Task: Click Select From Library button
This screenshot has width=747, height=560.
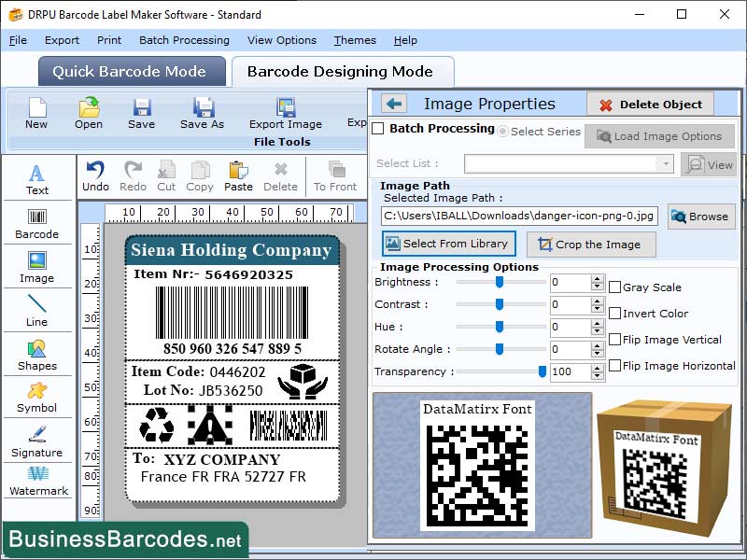Action: 449,244
